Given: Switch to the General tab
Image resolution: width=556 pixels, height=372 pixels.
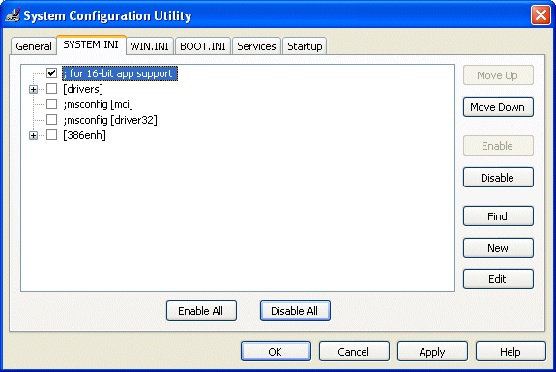Looking at the screenshot, I should [33, 46].
